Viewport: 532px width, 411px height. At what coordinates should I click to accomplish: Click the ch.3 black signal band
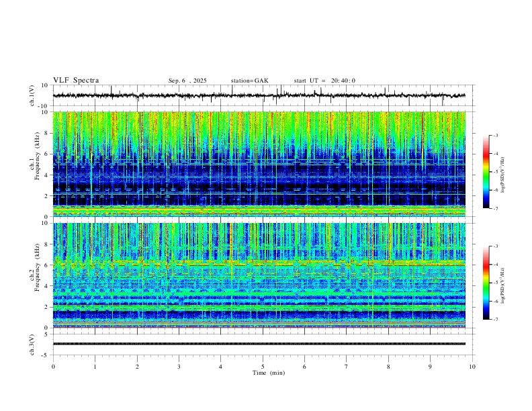coord(259,344)
